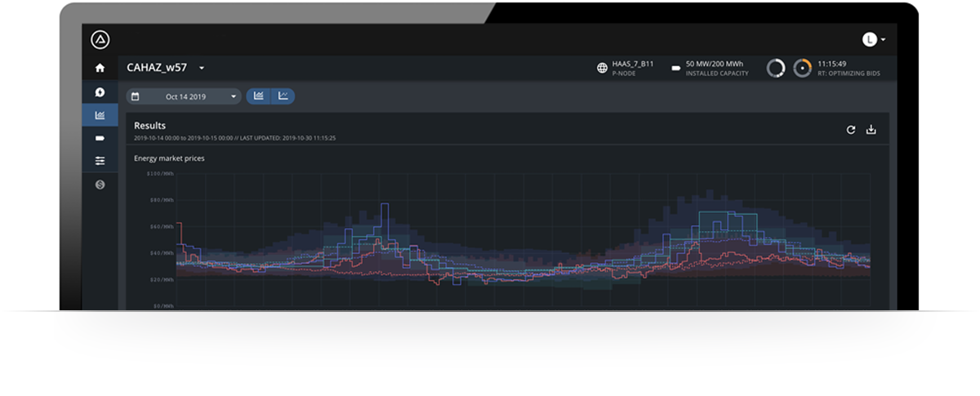Image resolution: width=980 pixels, height=396 pixels.
Task: Open the sliders settings sidebar icon
Action: click(x=100, y=161)
